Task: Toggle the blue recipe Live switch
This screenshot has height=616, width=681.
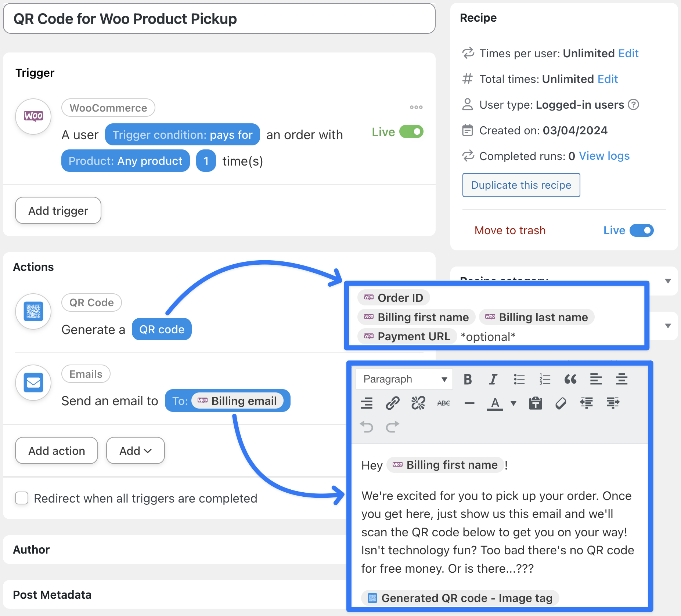Action: (641, 231)
